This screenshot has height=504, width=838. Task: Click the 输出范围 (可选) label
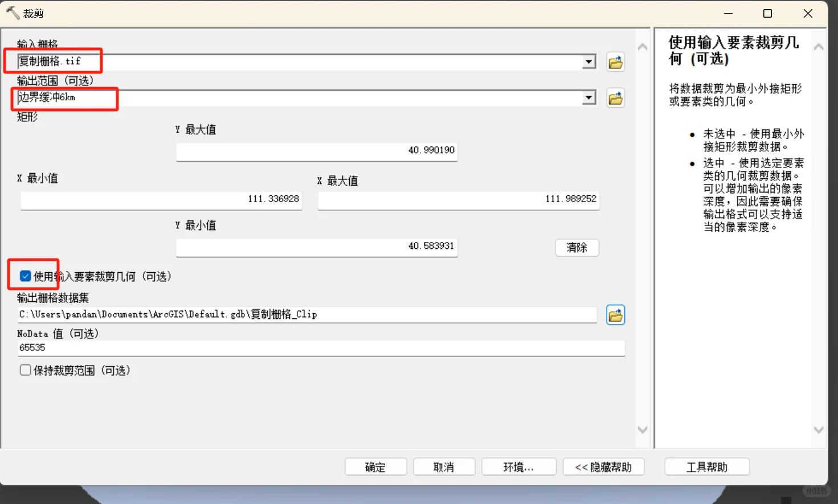coord(55,80)
